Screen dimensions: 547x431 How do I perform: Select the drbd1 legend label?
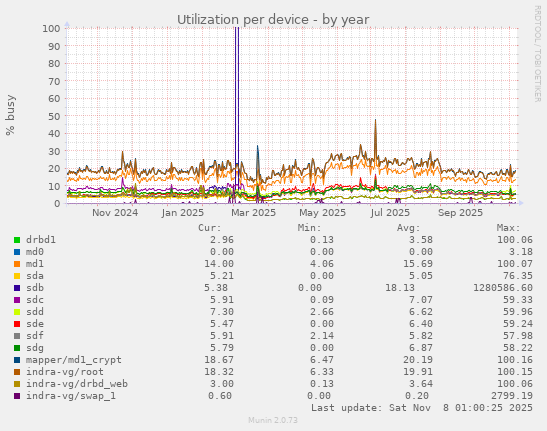pos(41,240)
